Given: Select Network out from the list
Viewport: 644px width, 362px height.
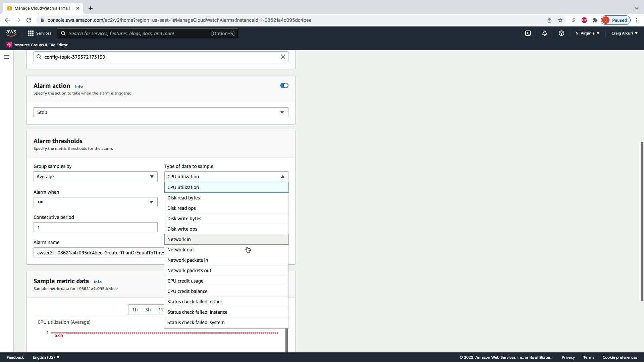Looking at the screenshot, I should (x=181, y=250).
